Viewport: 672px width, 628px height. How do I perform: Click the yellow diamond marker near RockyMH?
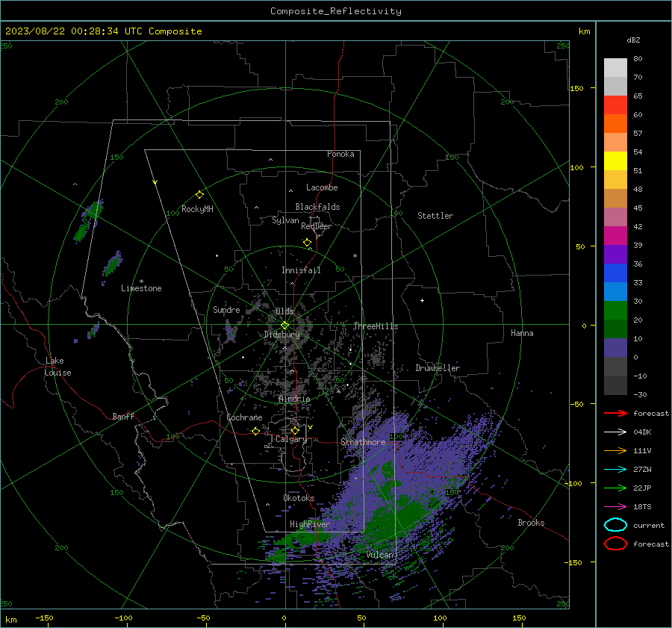(x=199, y=195)
